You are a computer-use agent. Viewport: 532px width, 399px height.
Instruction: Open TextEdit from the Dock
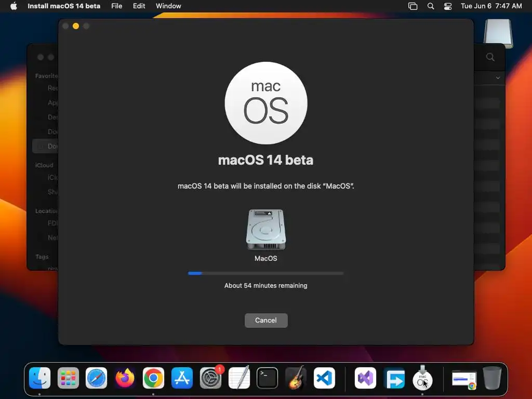coord(239,377)
